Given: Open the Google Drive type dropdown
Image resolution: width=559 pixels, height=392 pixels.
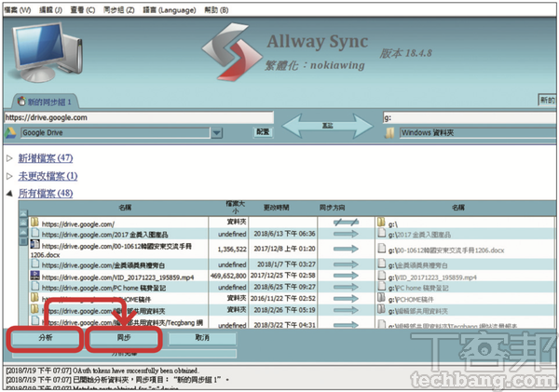Looking at the screenshot, I should tap(216, 133).
